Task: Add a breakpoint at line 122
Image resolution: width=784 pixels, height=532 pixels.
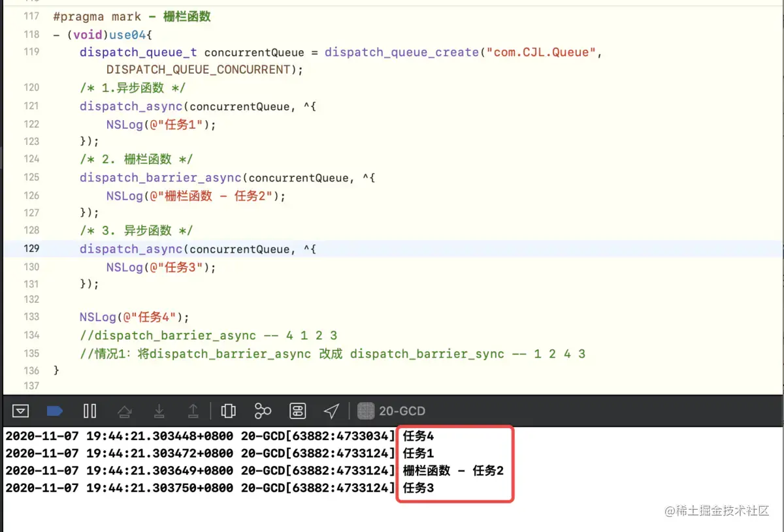Action: tap(31, 124)
